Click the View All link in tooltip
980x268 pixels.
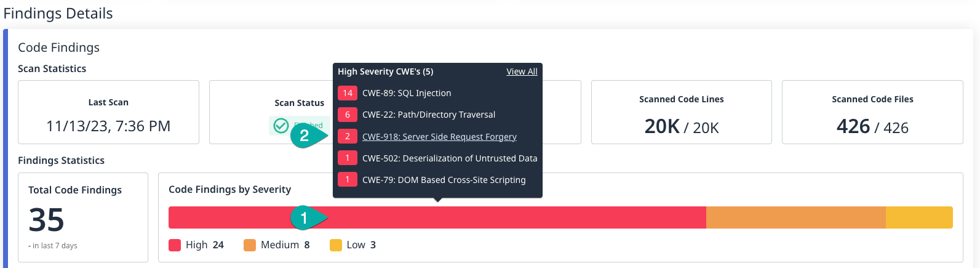[522, 71]
